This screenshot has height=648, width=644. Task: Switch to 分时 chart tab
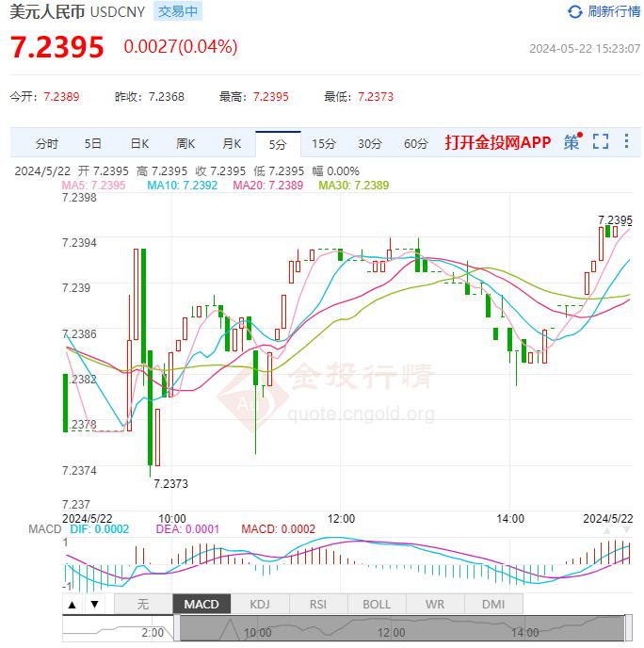(x=47, y=144)
